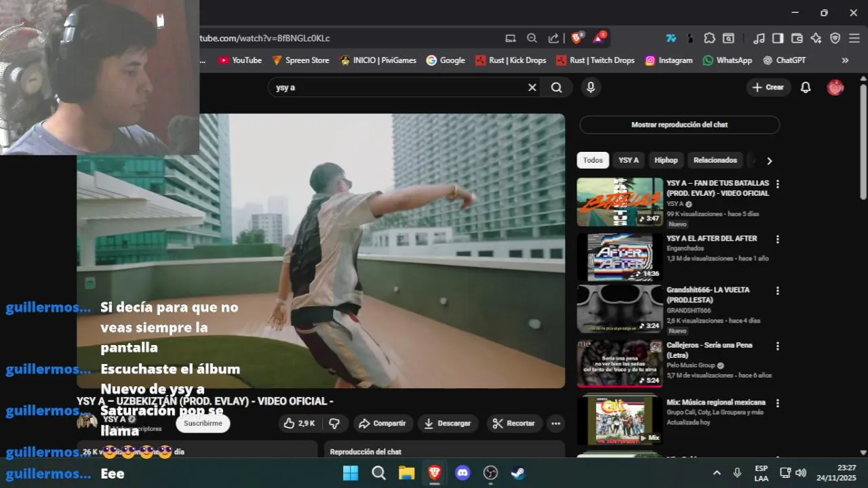This screenshot has height=488, width=868.
Task: Click the Crear button
Action: click(x=768, y=87)
